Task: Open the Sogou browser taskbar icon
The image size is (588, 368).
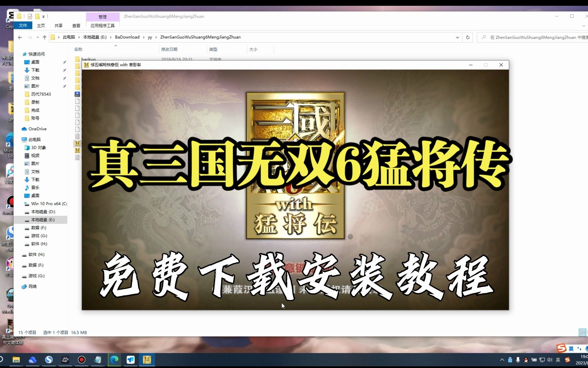Action: coord(49,360)
